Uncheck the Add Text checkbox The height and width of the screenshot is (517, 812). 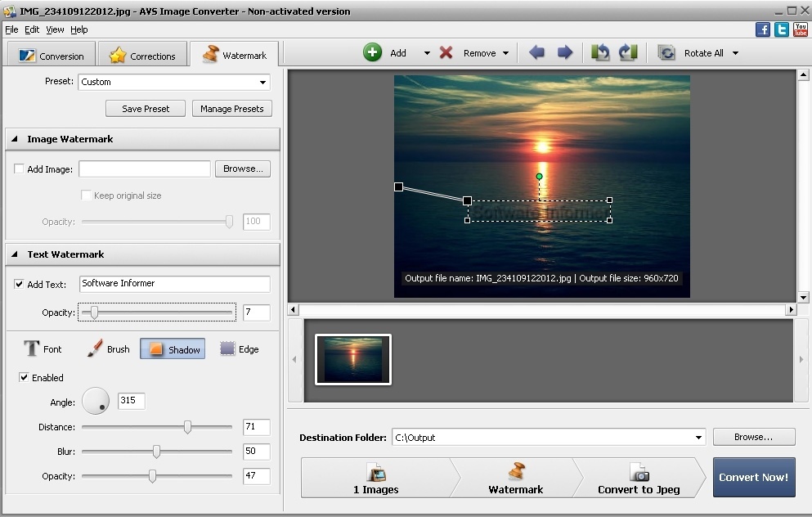(20, 284)
